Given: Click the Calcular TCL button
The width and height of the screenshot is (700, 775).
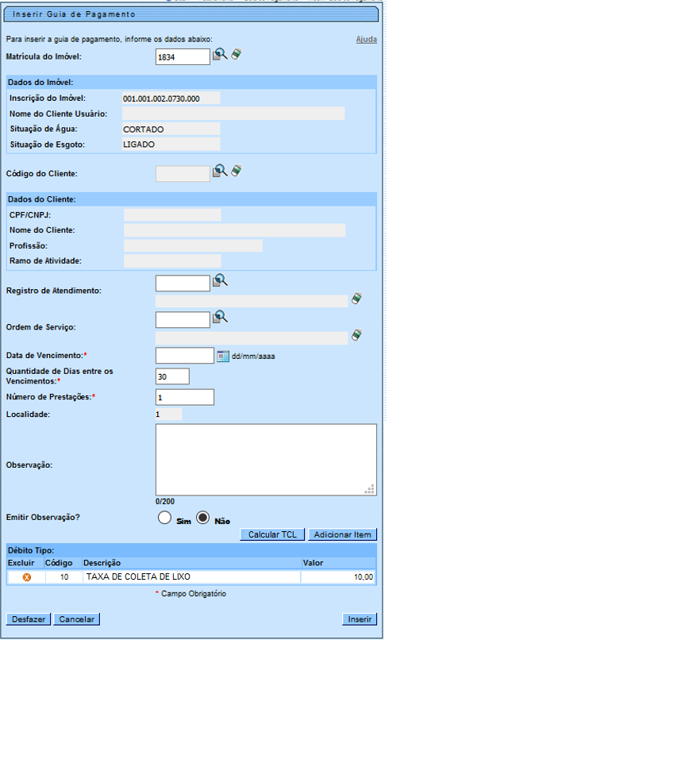Looking at the screenshot, I should tap(272, 535).
